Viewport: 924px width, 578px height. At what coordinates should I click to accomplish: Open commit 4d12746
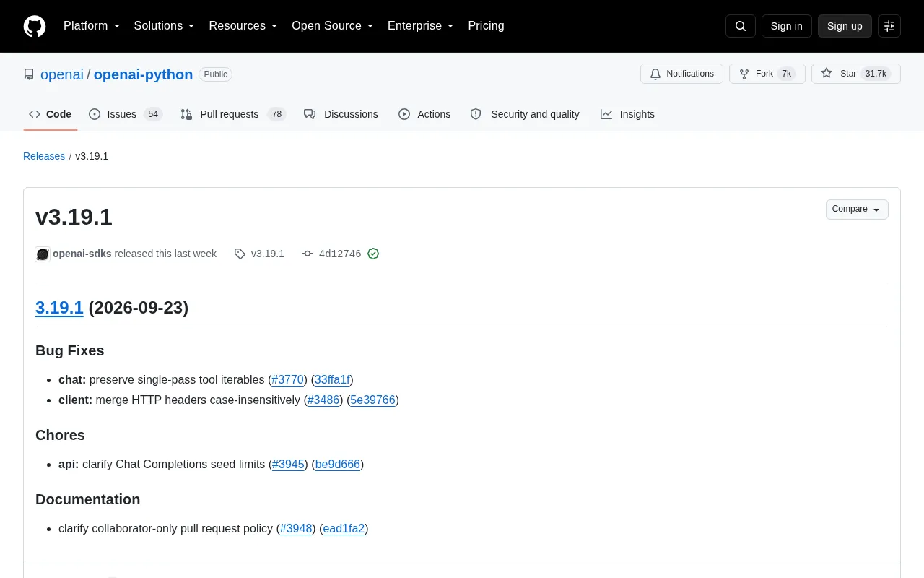tap(340, 254)
